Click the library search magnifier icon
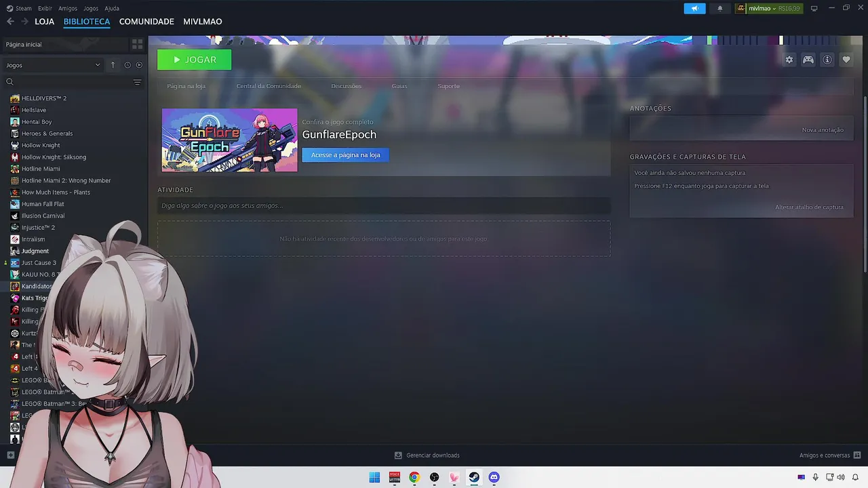The height and width of the screenshot is (488, 868). point(9,82)
